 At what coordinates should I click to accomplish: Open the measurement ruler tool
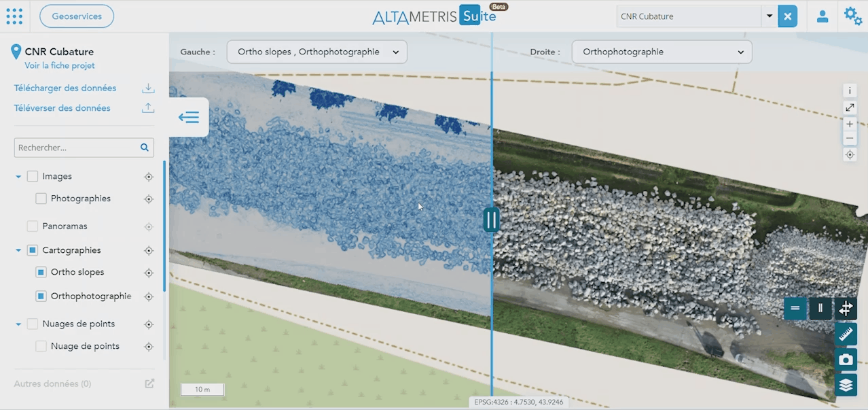pyautogui.click(x=846, y=334)
